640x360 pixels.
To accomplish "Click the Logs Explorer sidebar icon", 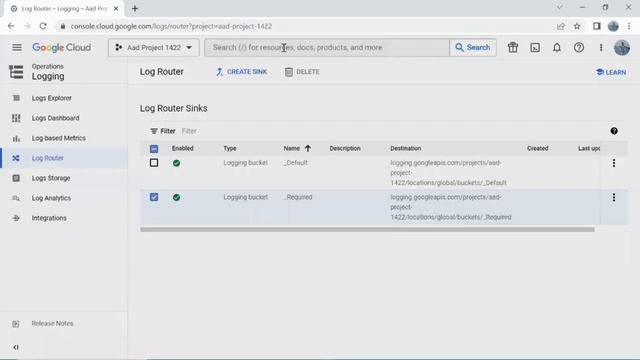I will tap(16, 98).
